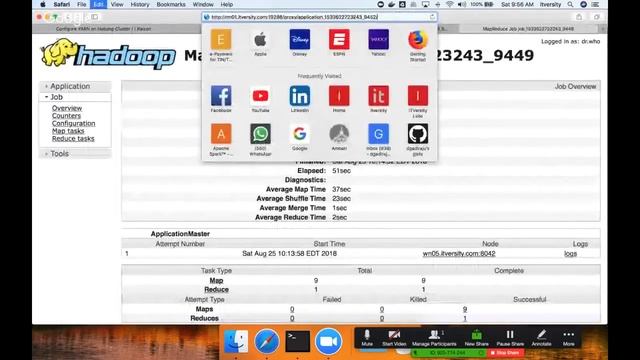
Task: Launch Finder from the Dock
Action: tap(236, 341)
